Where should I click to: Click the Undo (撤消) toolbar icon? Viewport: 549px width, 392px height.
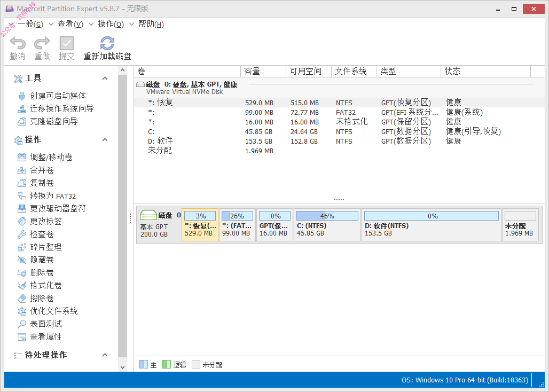[x=18, y=43]
